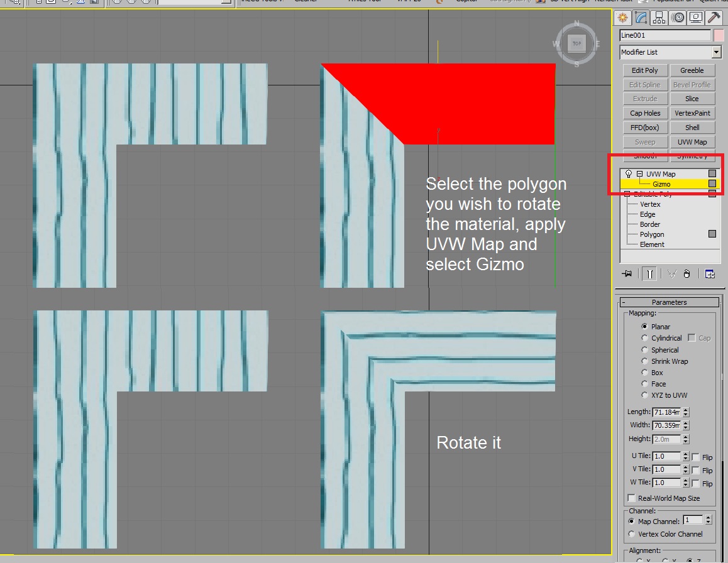The height and width of the screenshot is (563, 728).
Task: Open the Utilities panel hammer icon
Action: click(714, 18)
